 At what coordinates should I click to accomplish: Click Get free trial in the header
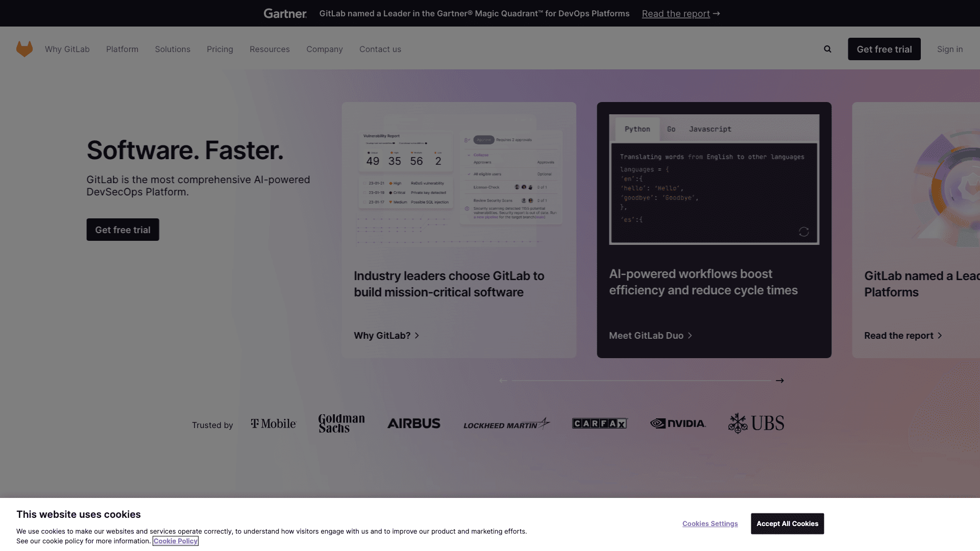point(884,49)
